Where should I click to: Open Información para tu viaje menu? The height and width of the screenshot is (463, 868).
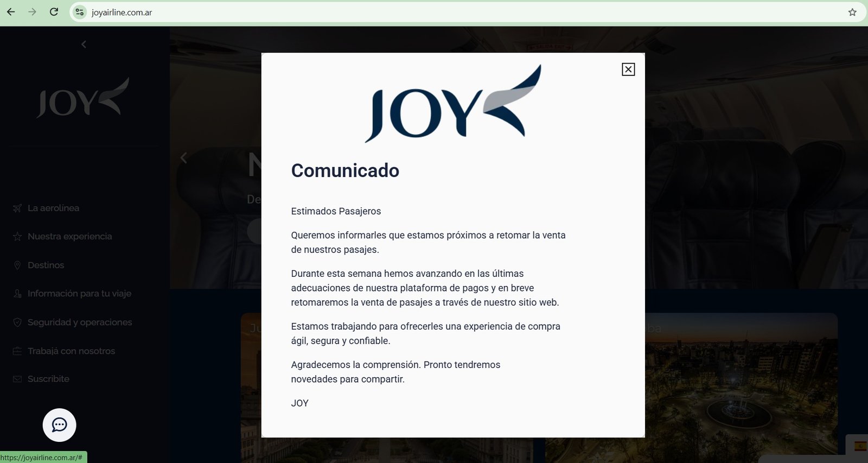point(79,294)
